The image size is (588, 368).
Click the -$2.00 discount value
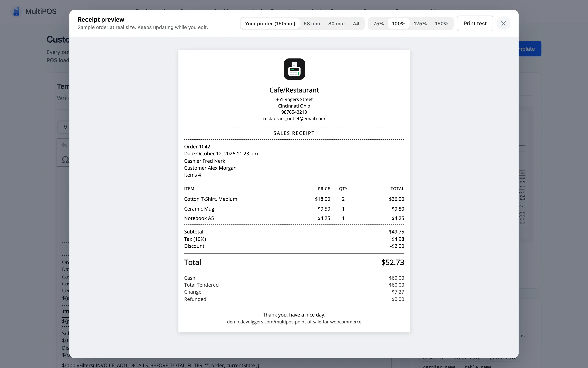click(x=397, y=246)
